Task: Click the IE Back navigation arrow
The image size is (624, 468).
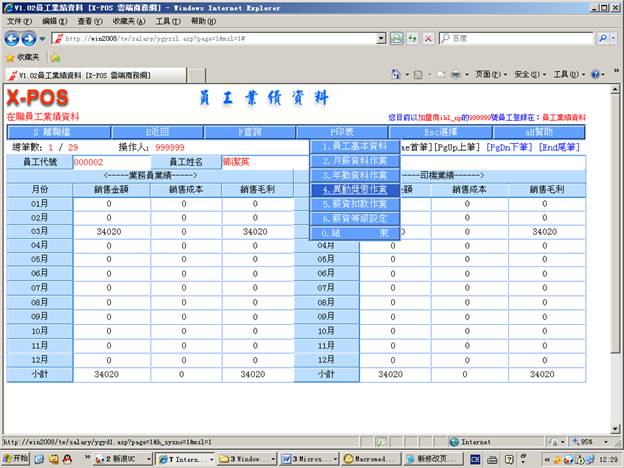Action: click(13, 38)
